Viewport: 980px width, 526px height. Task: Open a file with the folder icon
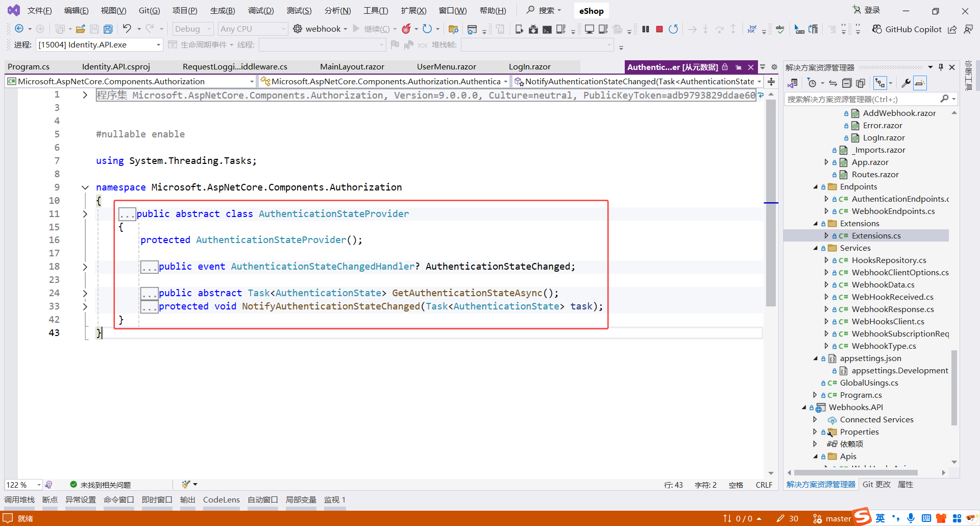point(81,29)
